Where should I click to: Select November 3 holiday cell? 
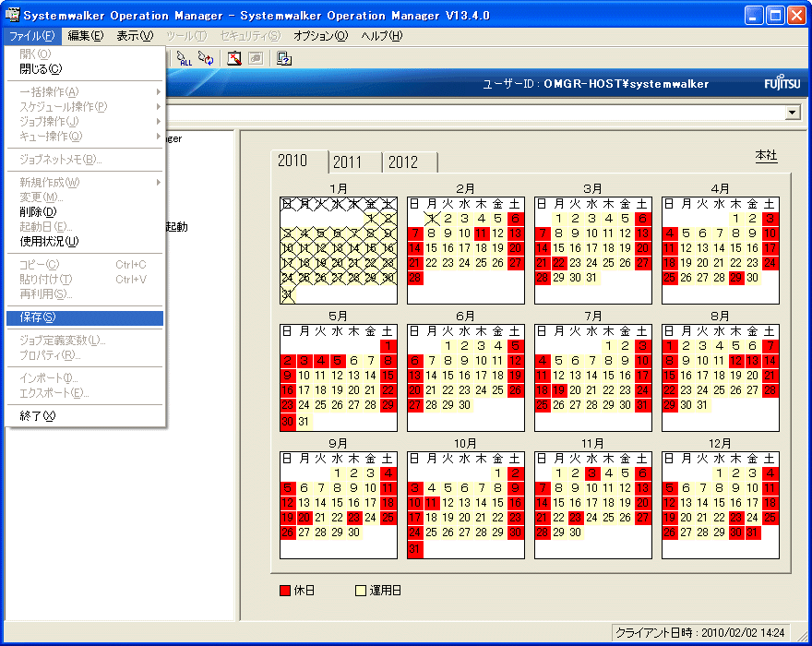point(591,473)
